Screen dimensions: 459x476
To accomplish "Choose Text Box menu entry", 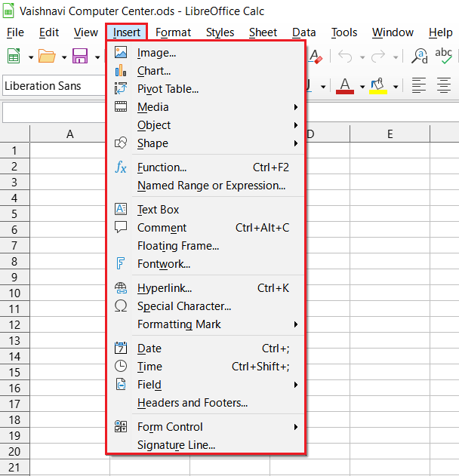I will coord(205,210).
